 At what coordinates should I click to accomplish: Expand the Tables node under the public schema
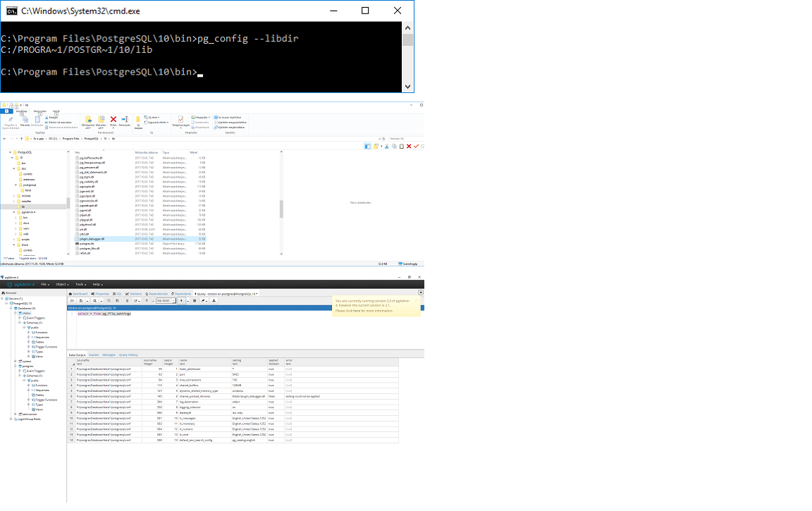coord(28,342)
